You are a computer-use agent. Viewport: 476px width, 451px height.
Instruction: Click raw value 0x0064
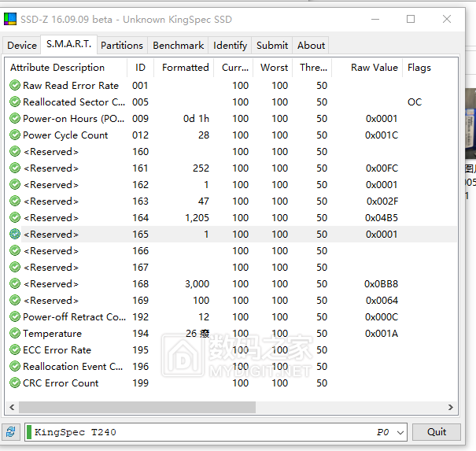click(x=382, y=300)
